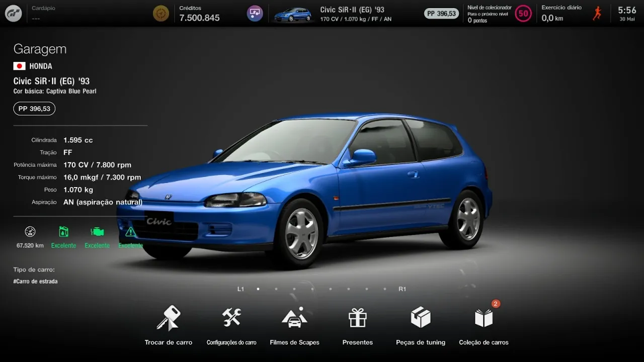The width and height of the screenshot is (644, 362).
Task: Click Cor básica: Captiva Blue Pearl
Action: click(x=55, y=92)
